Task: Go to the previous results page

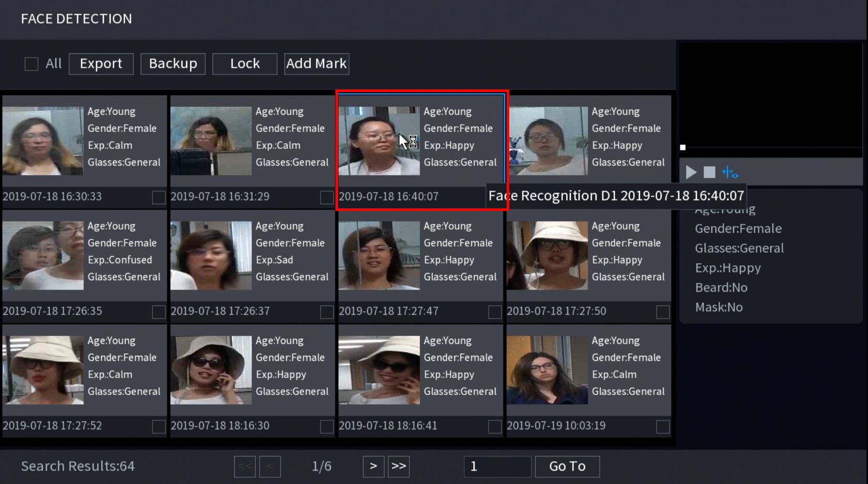Action: [270, 466]
